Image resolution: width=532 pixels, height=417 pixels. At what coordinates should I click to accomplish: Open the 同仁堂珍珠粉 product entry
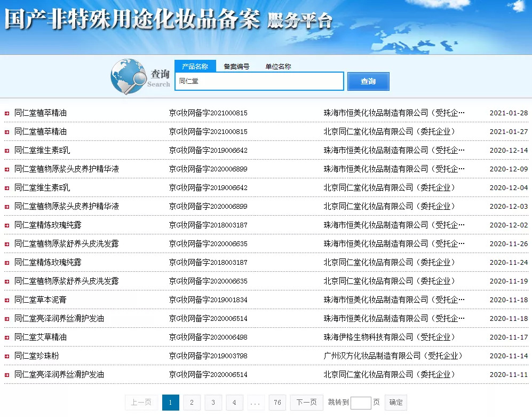pos(37,356)
